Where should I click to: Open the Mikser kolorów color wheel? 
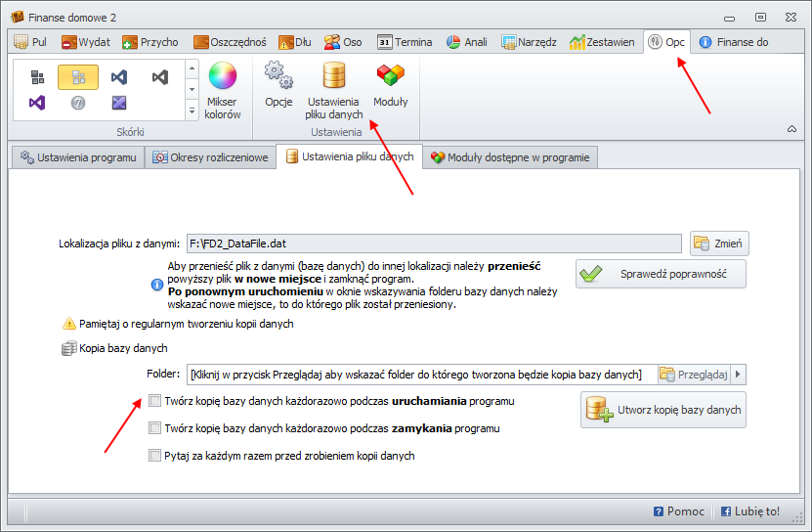[223, 88]
